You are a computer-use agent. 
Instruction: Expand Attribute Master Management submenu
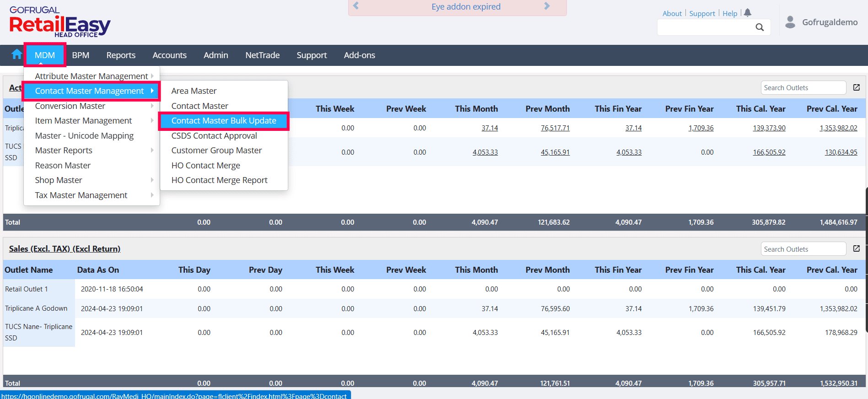92,76
